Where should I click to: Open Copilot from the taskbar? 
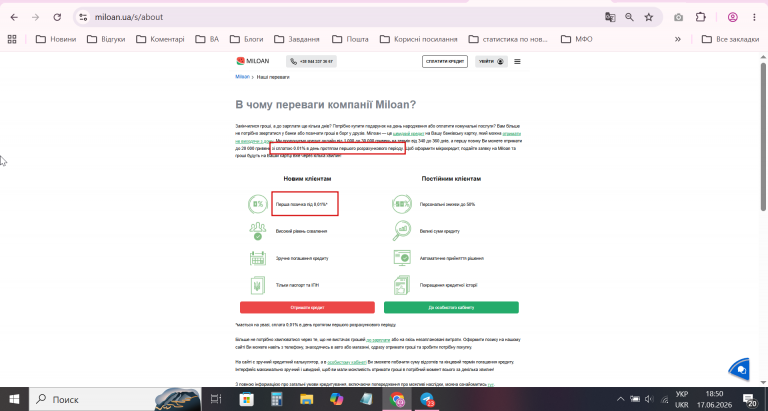click(x=336, y=399)
